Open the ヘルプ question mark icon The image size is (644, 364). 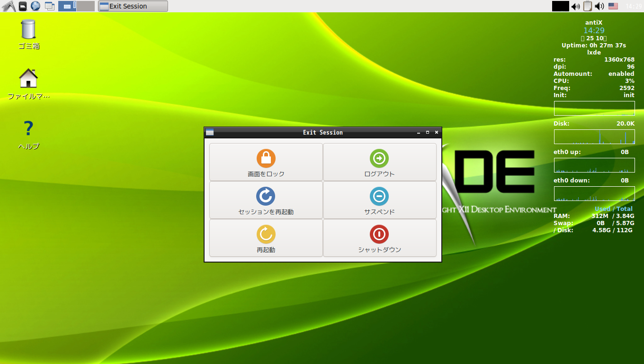pos(28,135)
